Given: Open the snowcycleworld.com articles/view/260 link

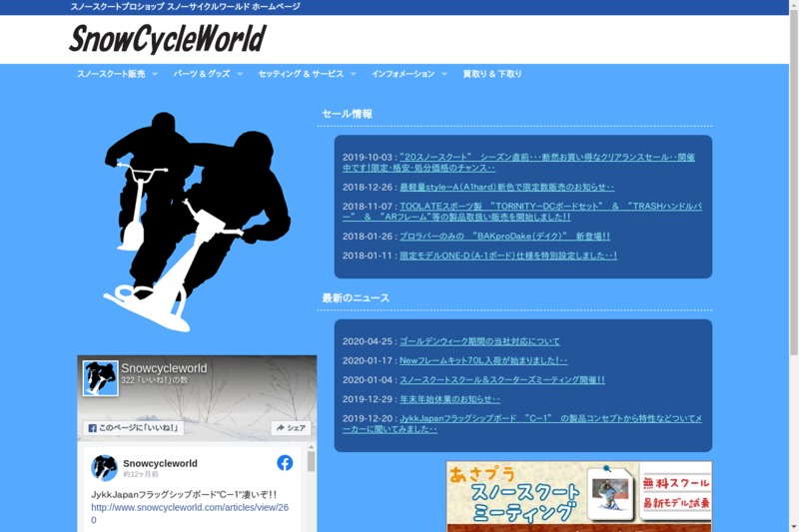Looking at the screenshot, I should tap(190, 513).
